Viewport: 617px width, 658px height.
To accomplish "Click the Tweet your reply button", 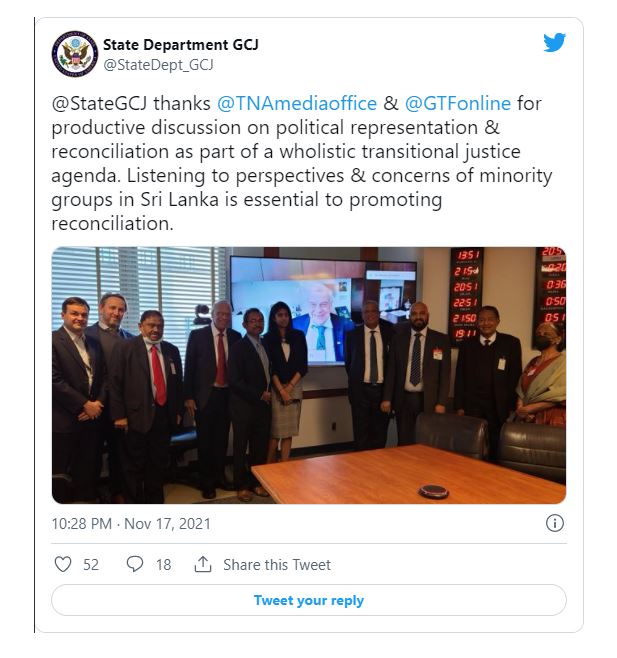I will 309,600.
